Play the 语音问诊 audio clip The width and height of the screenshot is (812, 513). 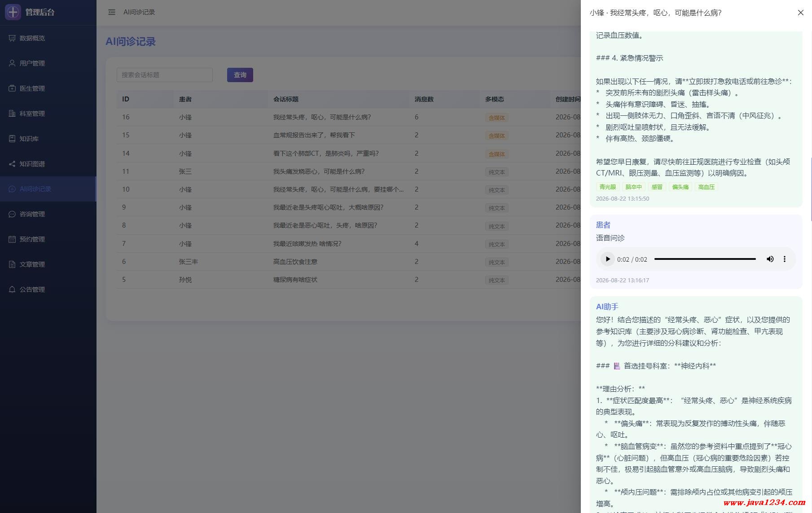coord(607,259)
